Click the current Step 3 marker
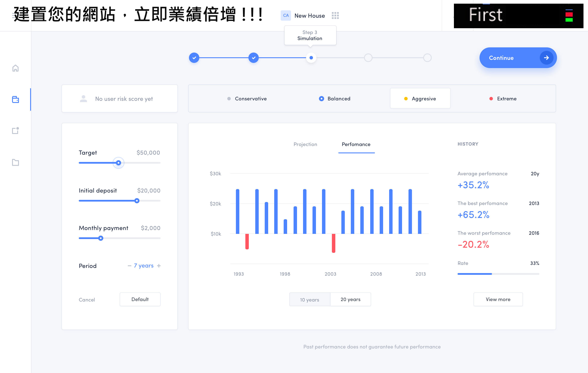The height and width of the screenshot is (373, 588). coord(311,58)
